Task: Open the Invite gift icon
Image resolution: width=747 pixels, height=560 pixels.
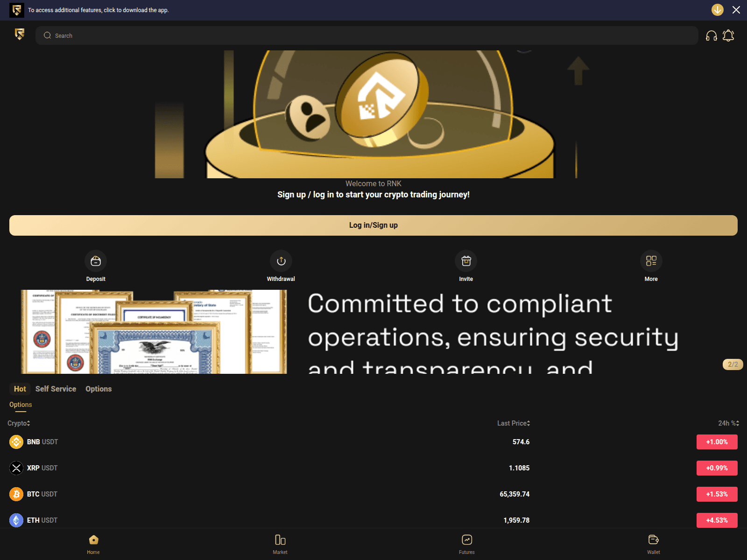Action: pyautogui.click(x=466, y=261)
